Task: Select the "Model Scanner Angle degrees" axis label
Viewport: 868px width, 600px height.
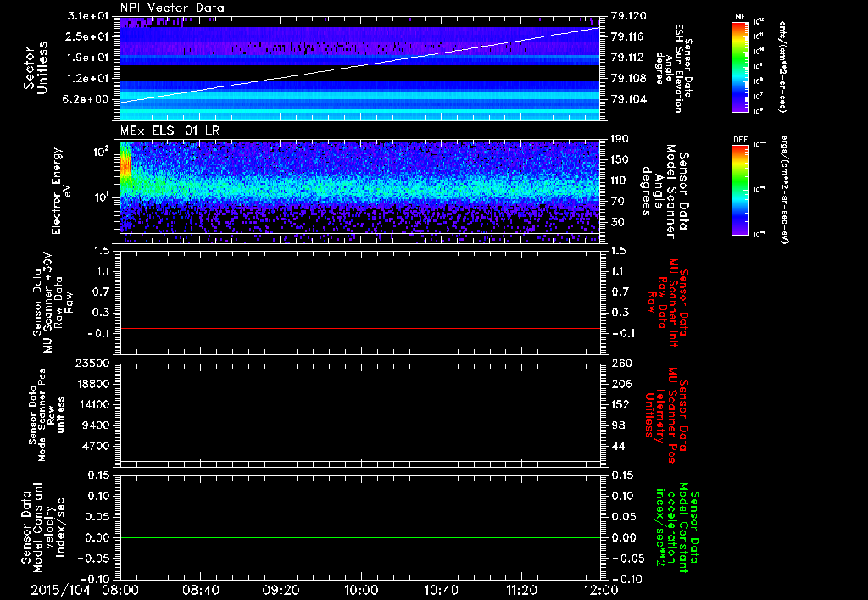Action: click(x=659, y=191)
